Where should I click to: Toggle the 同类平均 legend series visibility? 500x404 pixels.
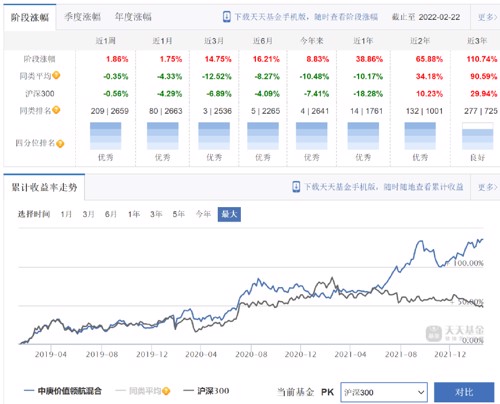tap(142, 391)
